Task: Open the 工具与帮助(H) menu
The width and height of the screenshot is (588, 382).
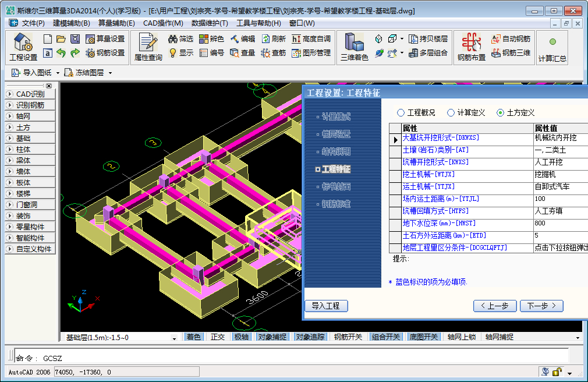Action: click(x=258, y=23)
